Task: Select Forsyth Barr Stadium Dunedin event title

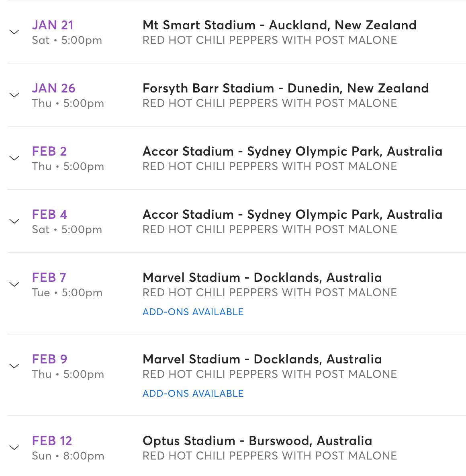Action: [x=285, y=88]
